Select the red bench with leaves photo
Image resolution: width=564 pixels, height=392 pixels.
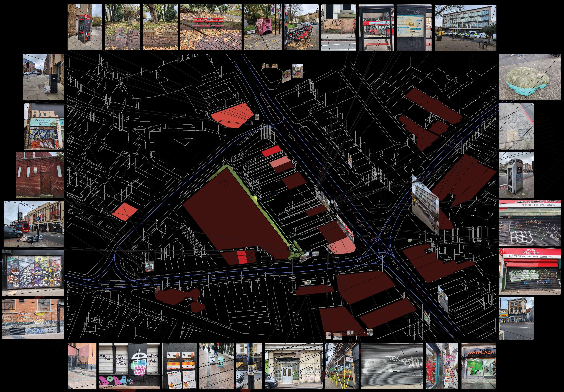211,27
